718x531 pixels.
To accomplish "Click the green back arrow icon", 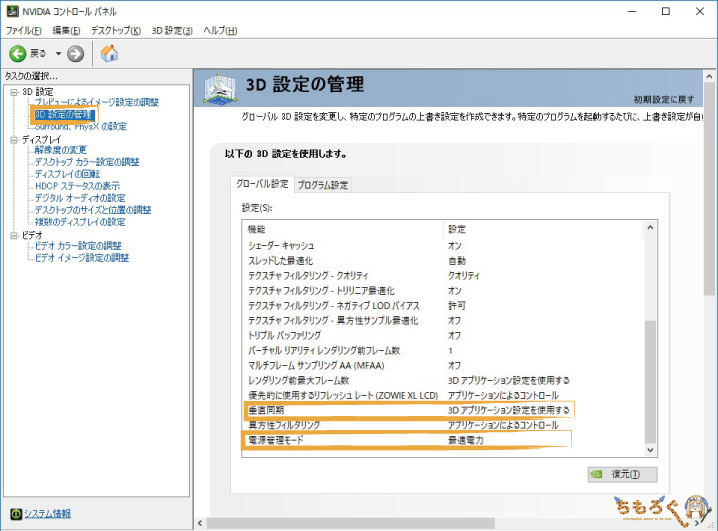I will pos(17,54).
